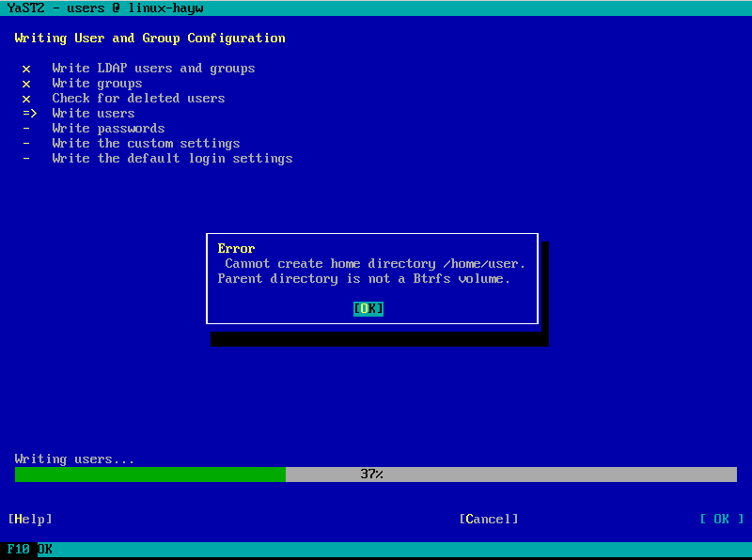752x560 pixels.
Task: Click the green filled part of the progress bar
Action: [x=150, y=474]
